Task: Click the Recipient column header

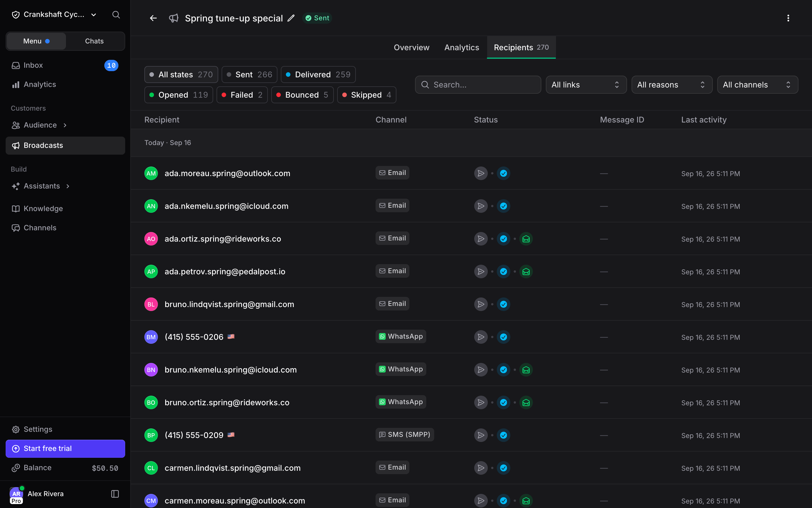Action: coord(162,120)
